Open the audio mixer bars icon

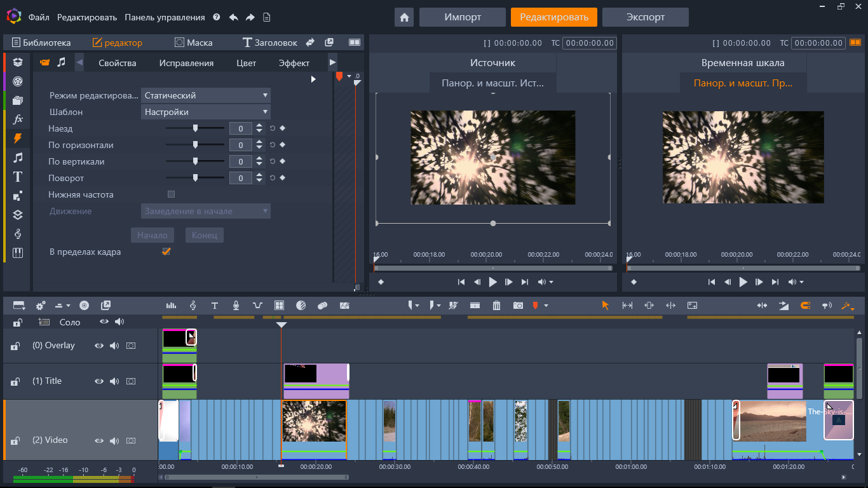click(171, 306)
